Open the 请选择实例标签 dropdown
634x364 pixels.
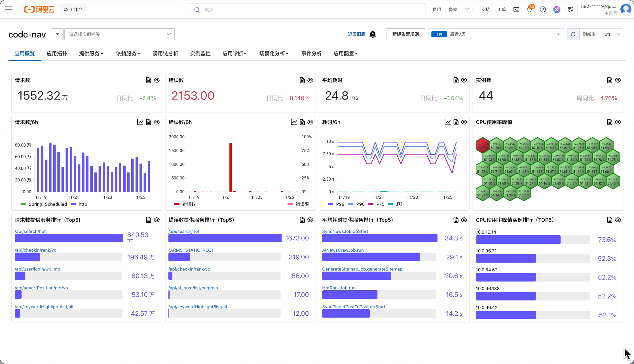(119, 34)
